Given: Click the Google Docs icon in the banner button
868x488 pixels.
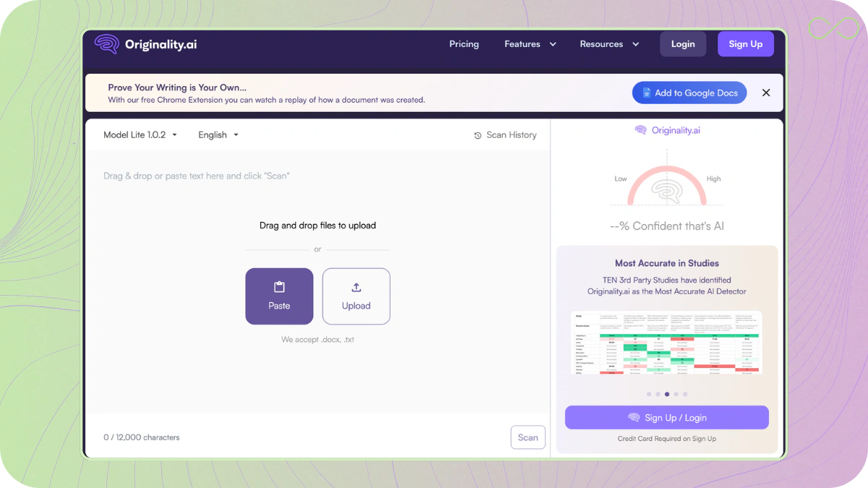Looking at the screenshot, I should pyautogui.click(x=647, y=93).
